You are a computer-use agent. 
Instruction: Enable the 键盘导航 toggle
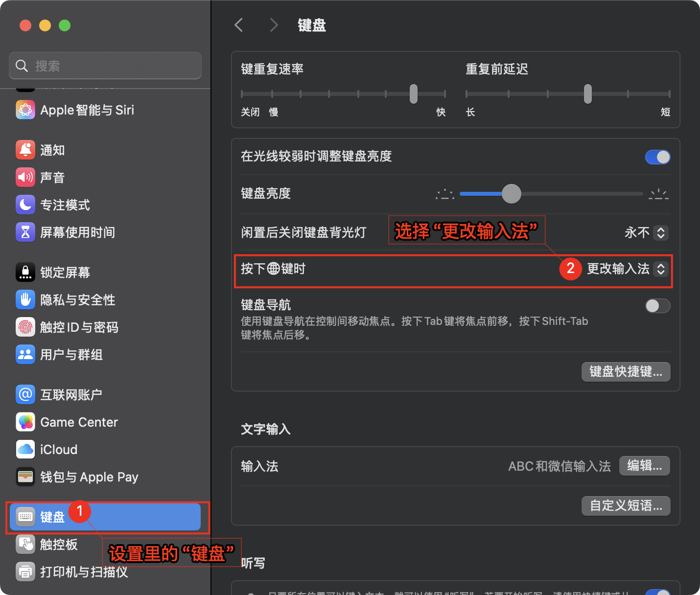[657, 306]
